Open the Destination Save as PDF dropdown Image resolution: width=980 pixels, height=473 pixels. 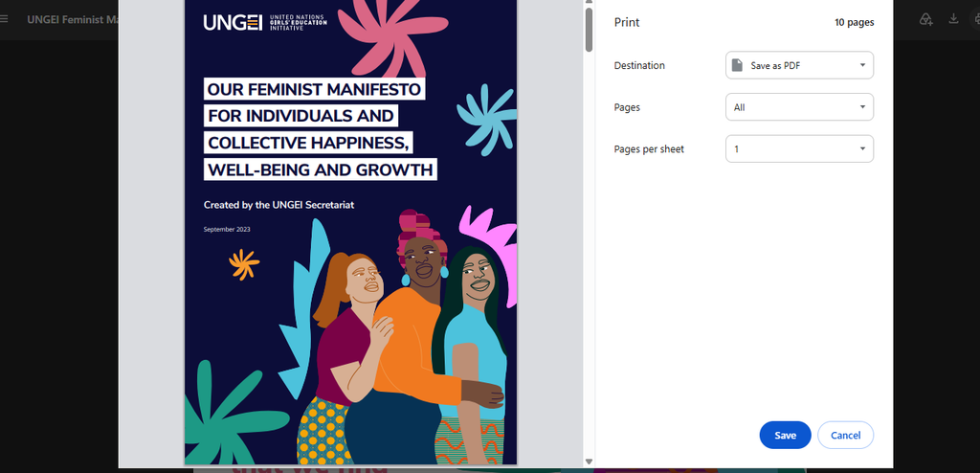pos(799,65)
